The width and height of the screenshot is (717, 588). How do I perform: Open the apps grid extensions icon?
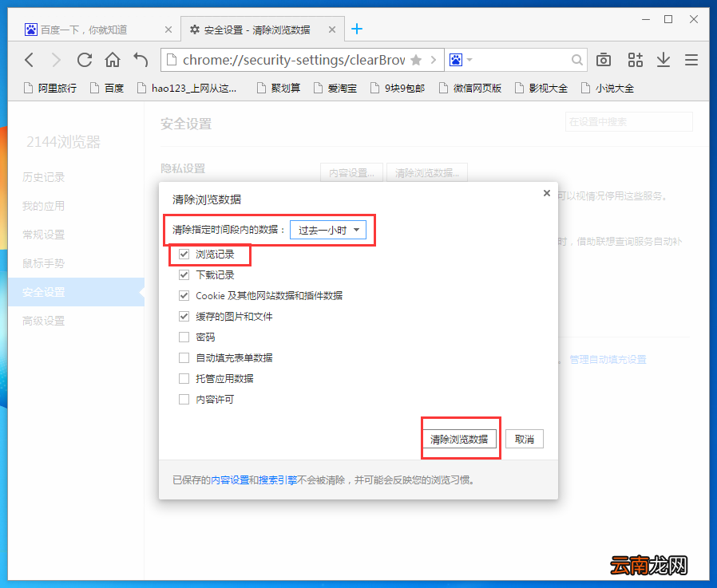coord(635,60)
